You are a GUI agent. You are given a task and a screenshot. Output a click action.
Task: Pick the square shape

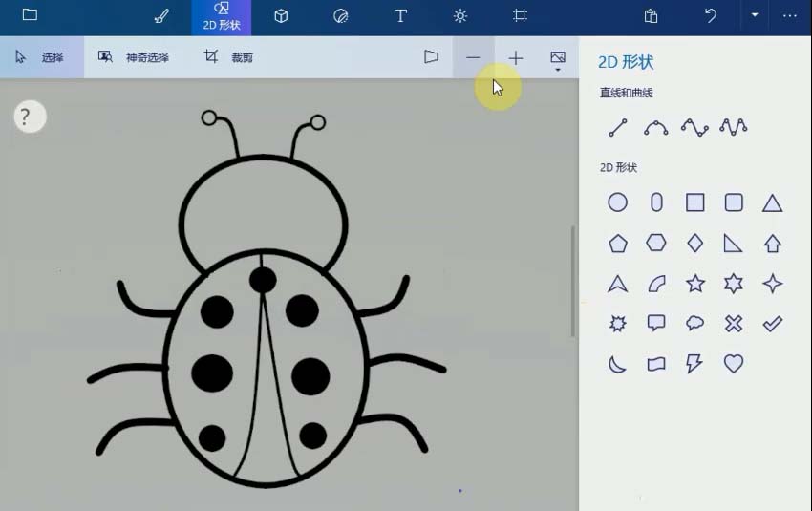tap(694, 202)
